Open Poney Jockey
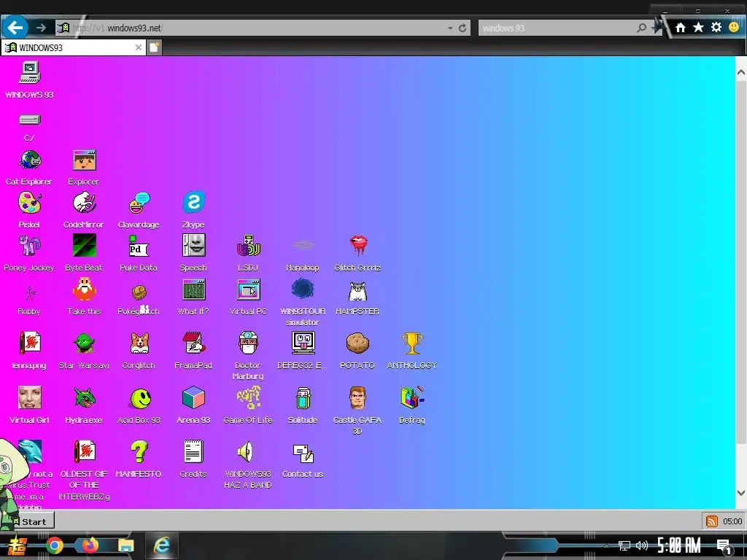This screenshot has width=747, height=560. [29, 246]
